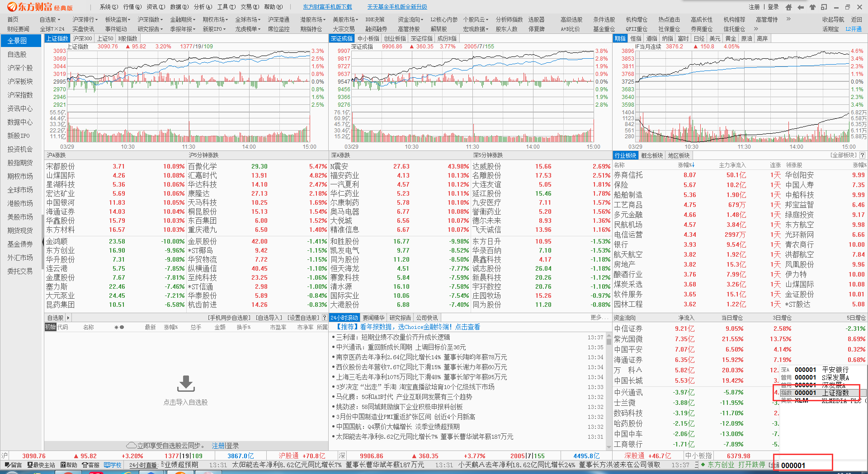The width and height of the screenshot is (868, 474).
Task: Open the 自选股 dropdown in navigation bar
Action: tap(49, 19)
